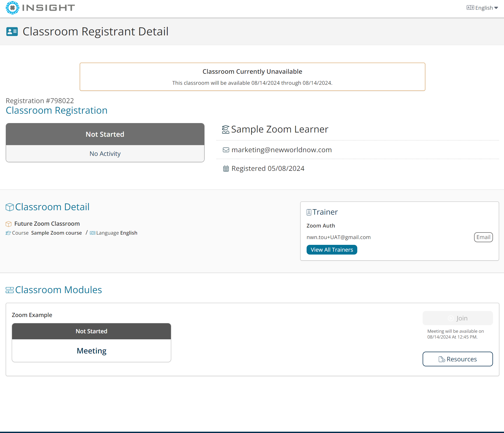
Task: Click the orange box icon by Future Zoom Classroom
Action: click(x=9, y=224)
